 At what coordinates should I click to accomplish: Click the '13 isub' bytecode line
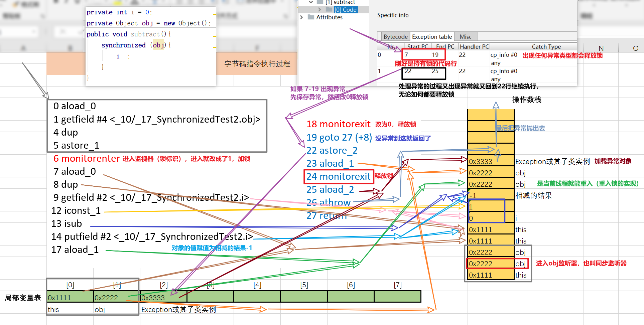(x=67, y=223)
